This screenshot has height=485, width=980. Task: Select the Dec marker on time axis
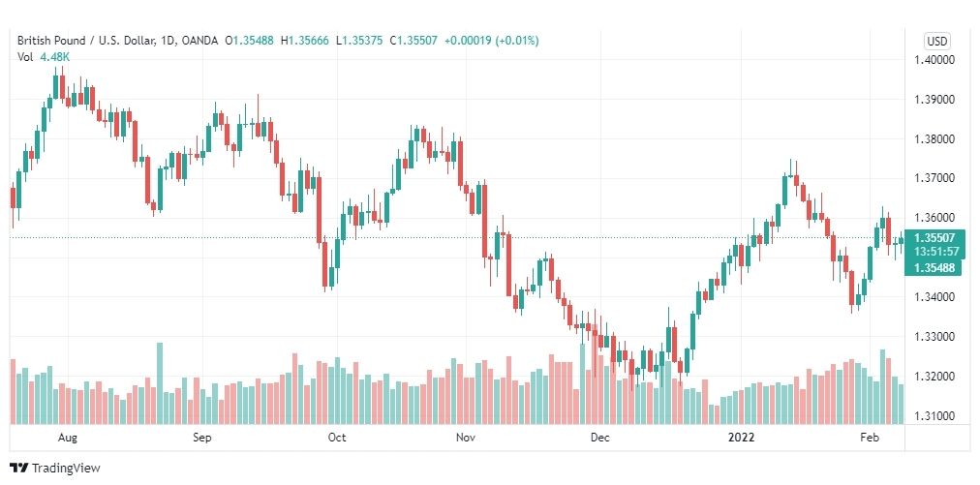[600, 438]
